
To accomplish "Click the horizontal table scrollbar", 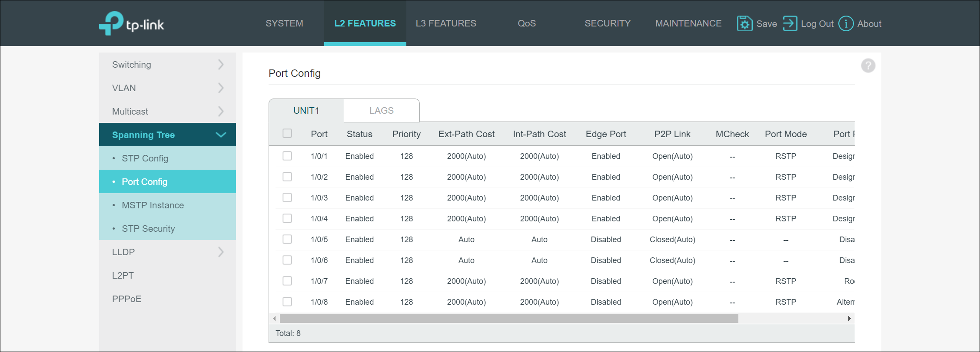I will [508, 319].
